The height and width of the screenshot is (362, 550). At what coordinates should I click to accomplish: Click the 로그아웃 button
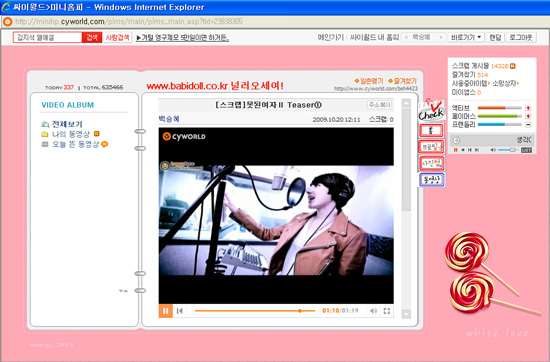pos(521,38)
